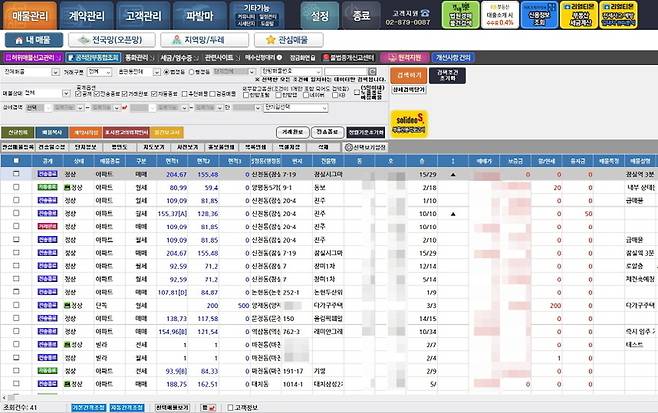Click the orange 계약서작성 colored button
The image size is (658, 413).
[83, 132]
